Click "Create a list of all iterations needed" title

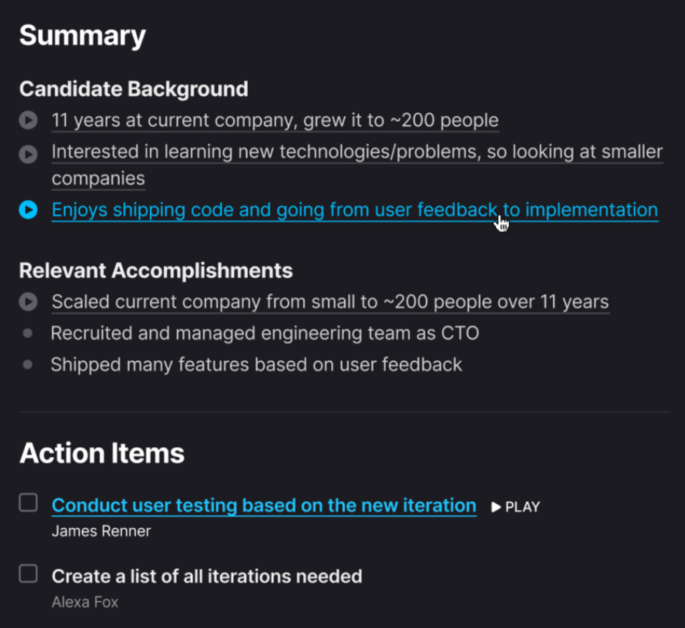pos(207,576)
